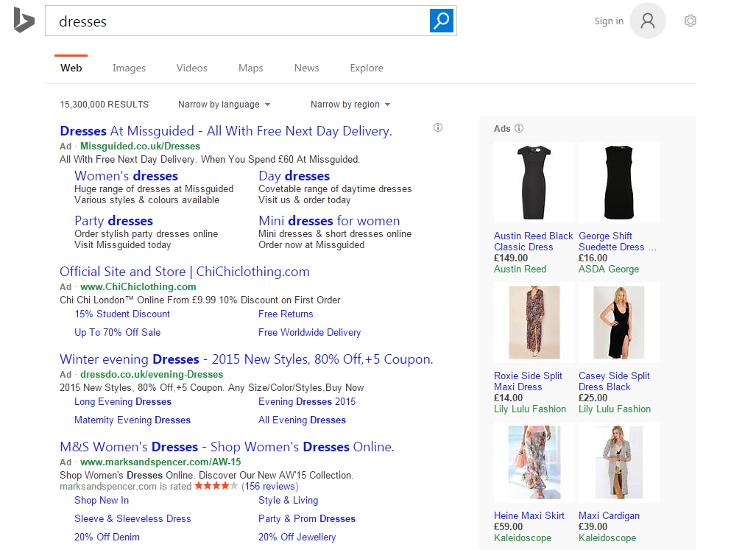Open the settings gear menu
The height and width of the screenshot is (550, 756).
pos(690,21)
